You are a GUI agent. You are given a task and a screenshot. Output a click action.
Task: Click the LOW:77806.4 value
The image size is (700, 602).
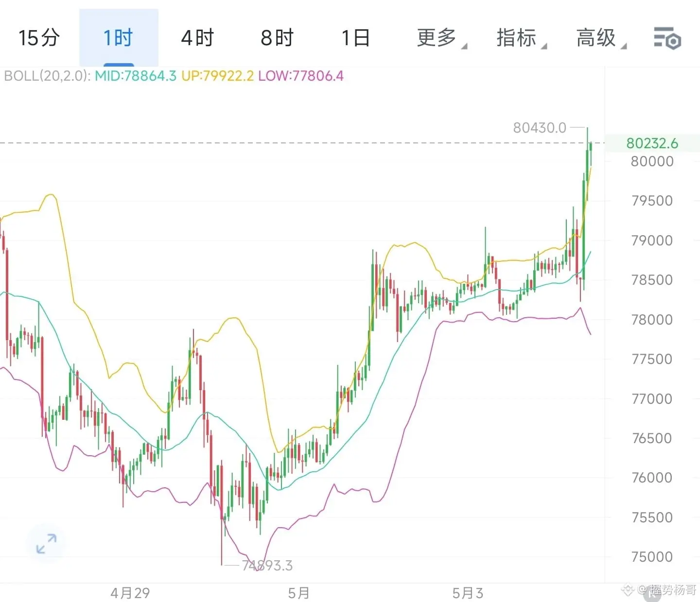pos(301,76)
